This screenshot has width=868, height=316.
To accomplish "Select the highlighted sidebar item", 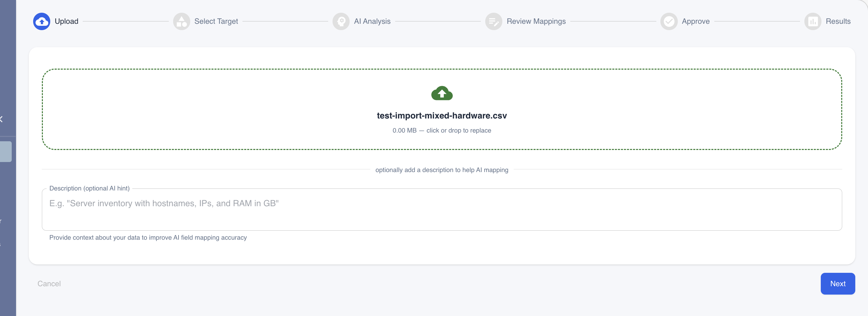I will [5, 151].
